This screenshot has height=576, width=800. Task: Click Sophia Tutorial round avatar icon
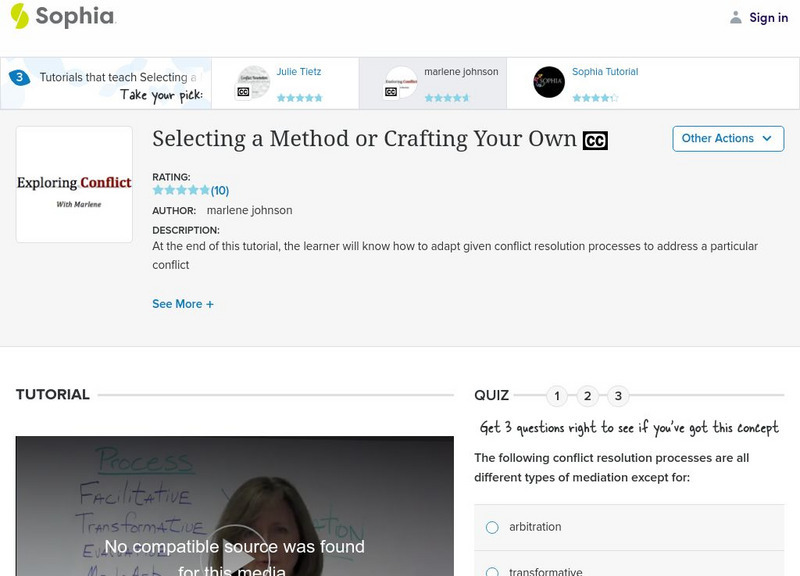pyautogui.click(x=549, y=82)
